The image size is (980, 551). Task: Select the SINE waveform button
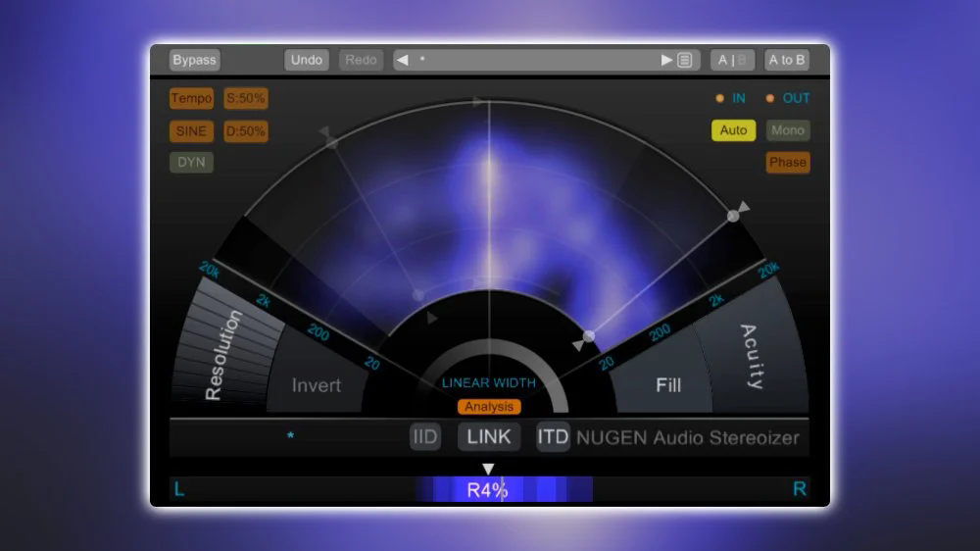click(191, 130)
